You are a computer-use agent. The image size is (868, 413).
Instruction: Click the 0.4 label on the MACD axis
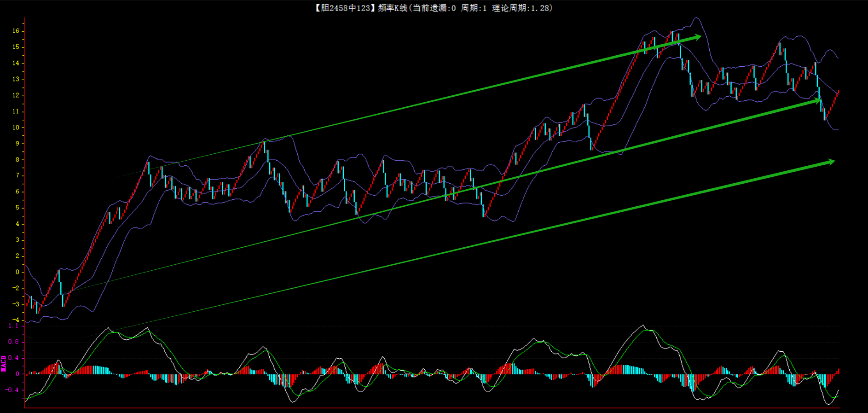(13, 358)
